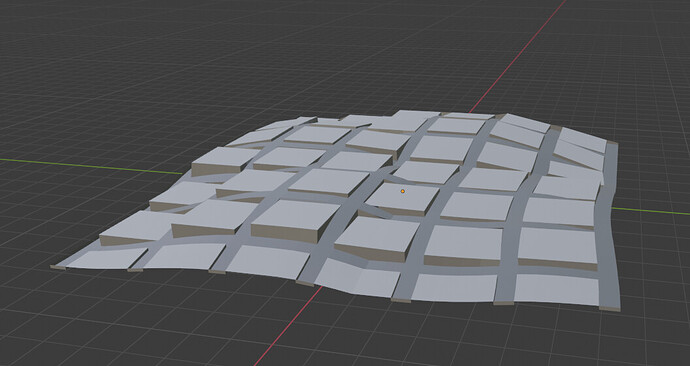This screenshot has width=690, height=366.
Task: Select the tile immediately right of origin tile
Action: [x=477, y=206]
